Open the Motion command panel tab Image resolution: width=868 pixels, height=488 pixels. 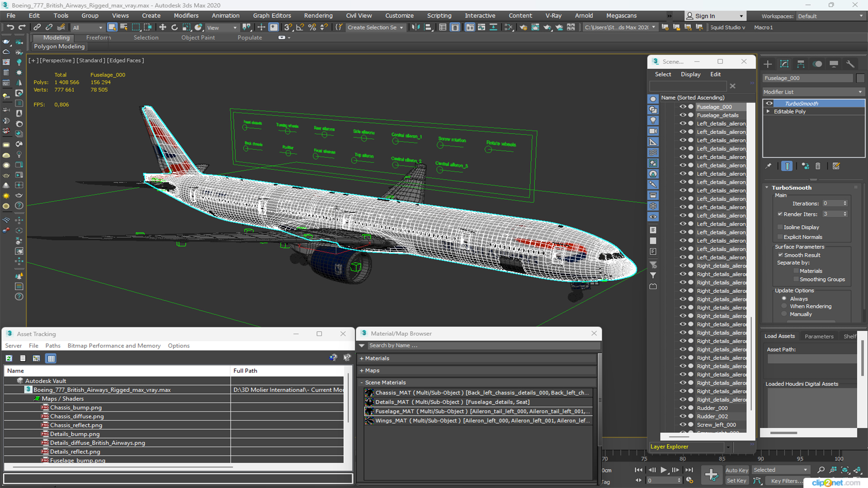[x=817, y=64]
